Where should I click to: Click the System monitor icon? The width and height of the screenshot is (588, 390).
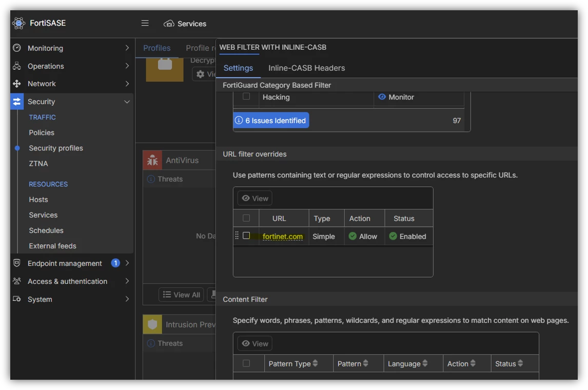pyautogui.click(x=17, y=299)
